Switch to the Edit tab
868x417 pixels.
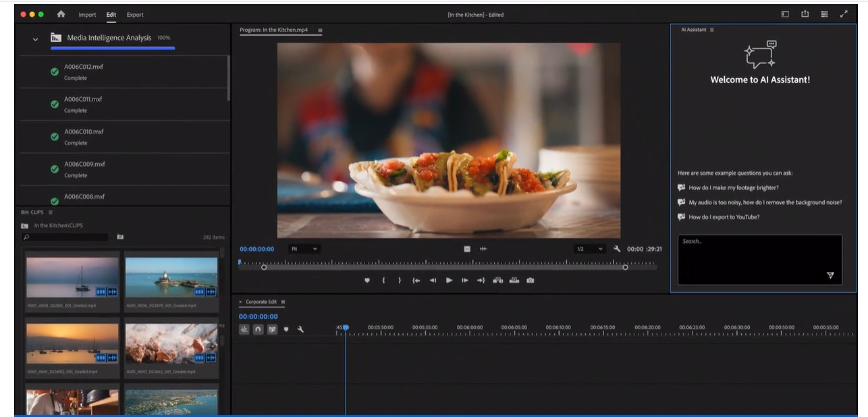click(111, 15)
